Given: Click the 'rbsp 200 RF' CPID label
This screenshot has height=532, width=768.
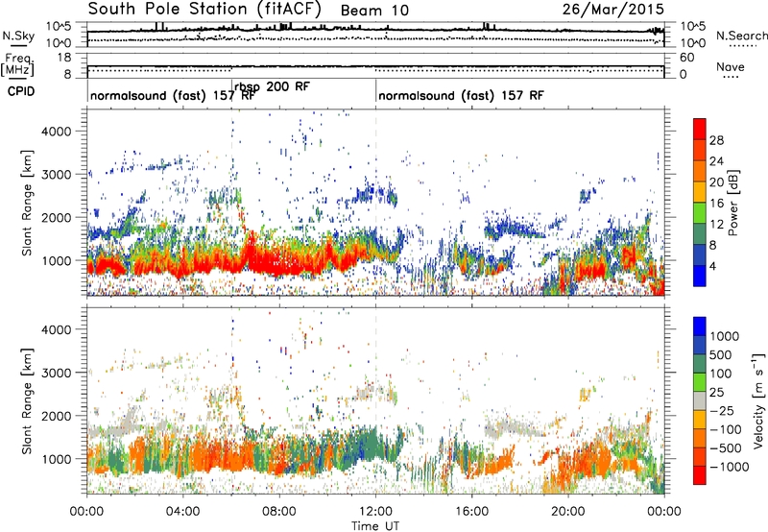Looking at the screenshot, I should (272, 86).
